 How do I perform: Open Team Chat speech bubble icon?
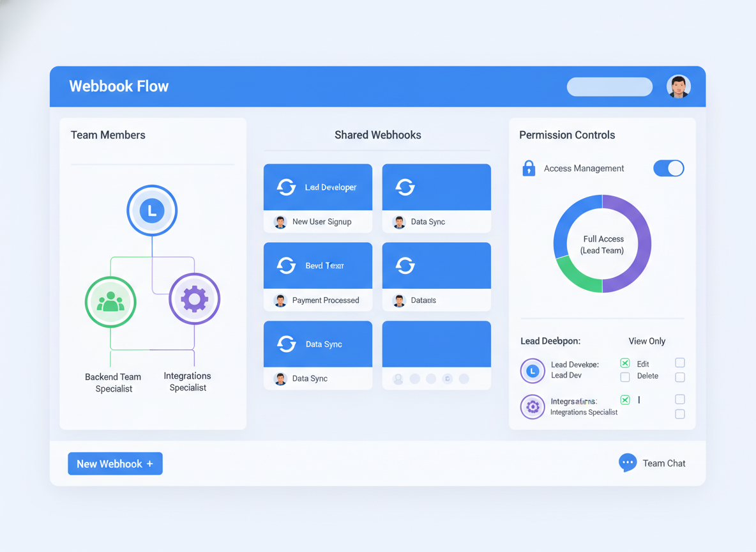pos(628,463)
